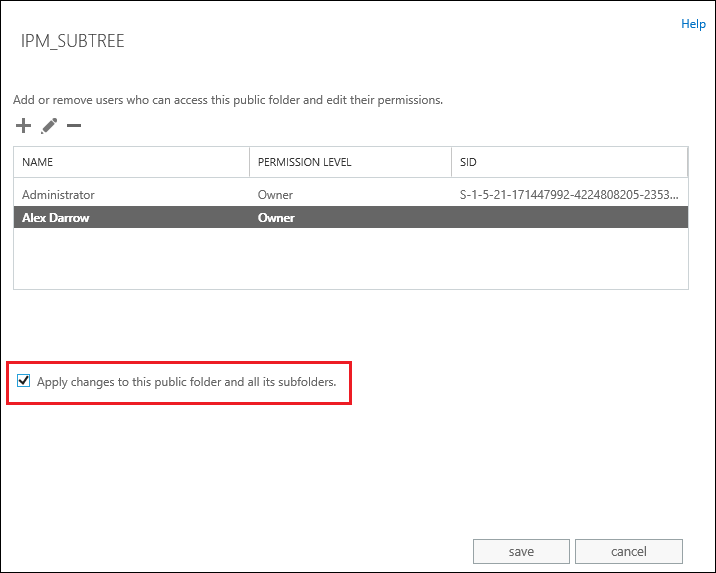Click the cancel button
716x573 pixels.
[628, 551]
